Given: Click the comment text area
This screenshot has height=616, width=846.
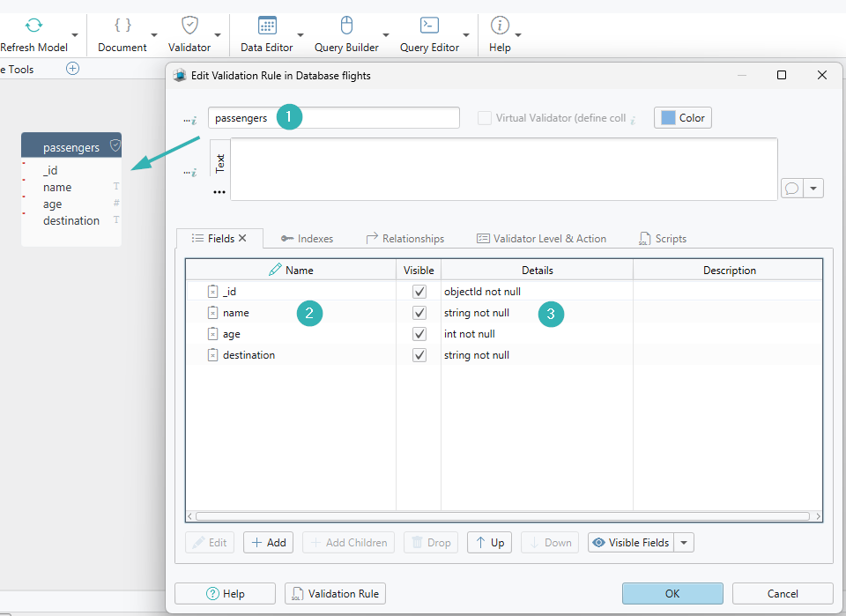Looking at the screenshot, I should 504,169.
